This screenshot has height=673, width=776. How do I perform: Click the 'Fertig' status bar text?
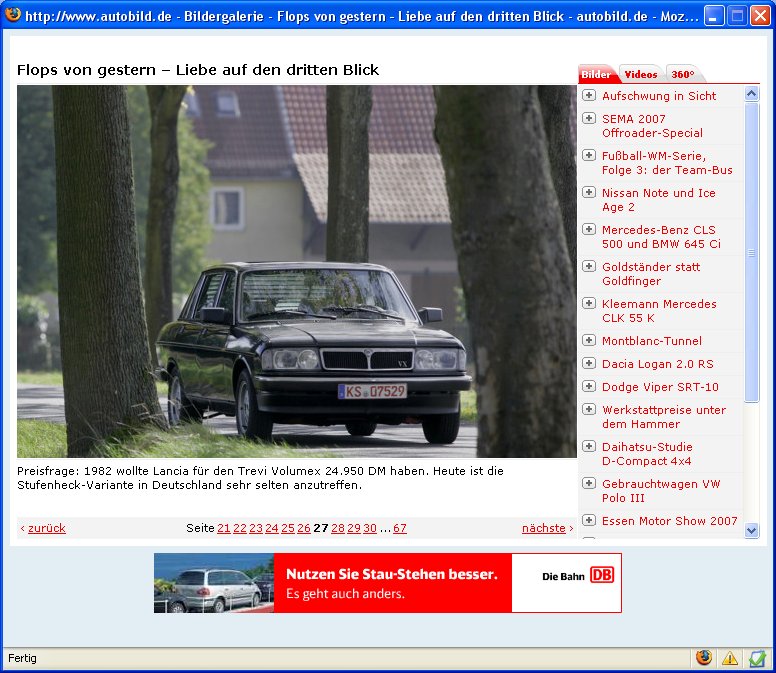(x=22, y=658)
